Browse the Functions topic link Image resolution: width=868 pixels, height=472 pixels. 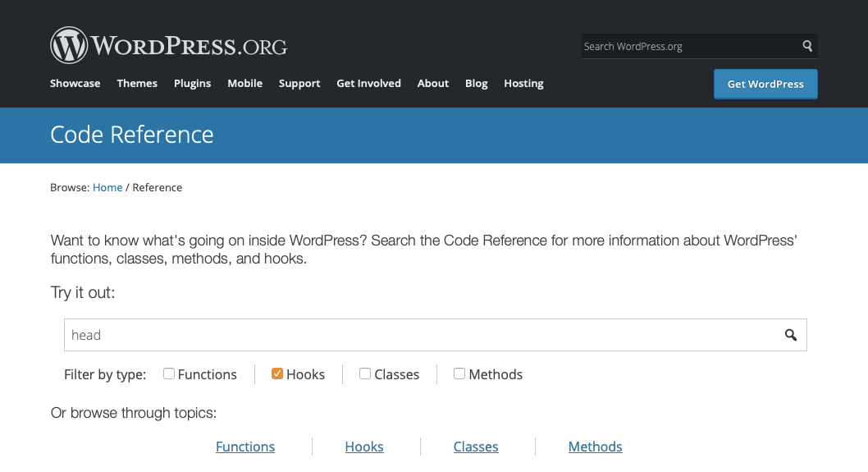(x=245, y=447)
